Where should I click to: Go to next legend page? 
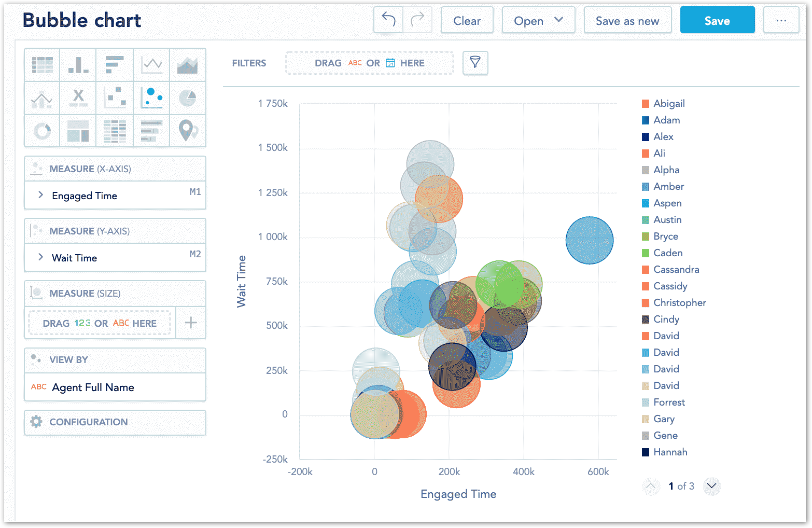click(x=711, y=487)
